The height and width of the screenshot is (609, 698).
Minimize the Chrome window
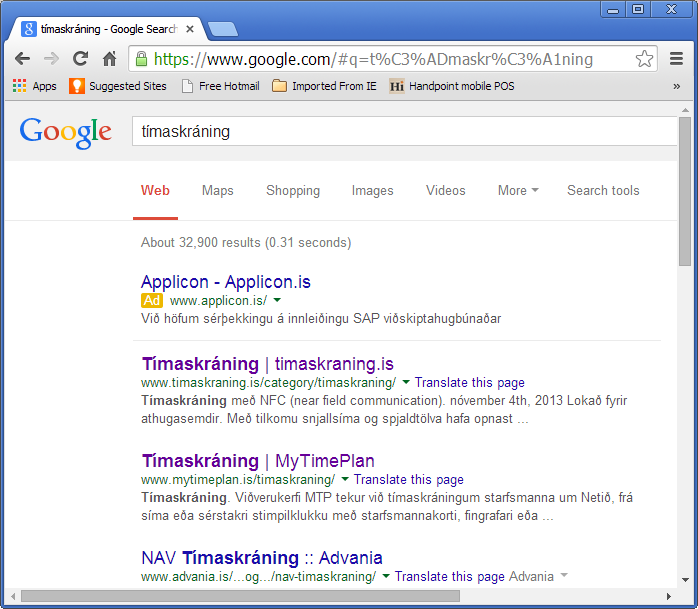(x=613, y=9)
